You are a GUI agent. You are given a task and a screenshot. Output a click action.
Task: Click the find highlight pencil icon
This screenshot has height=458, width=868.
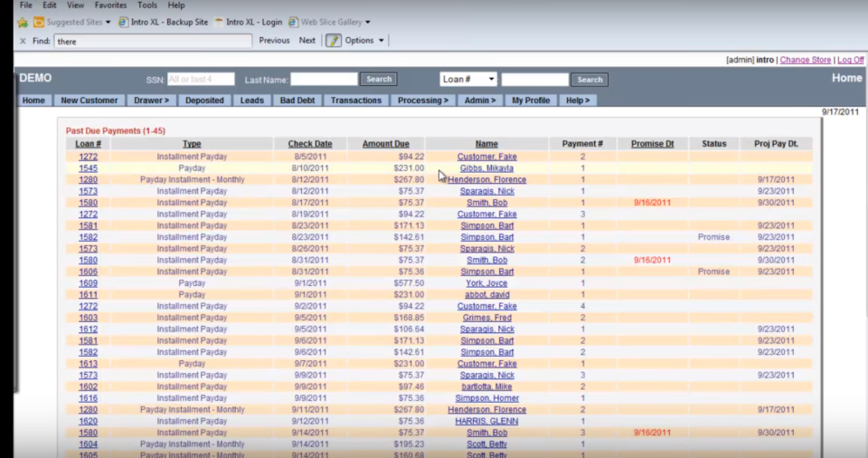(x=334, y=41)
